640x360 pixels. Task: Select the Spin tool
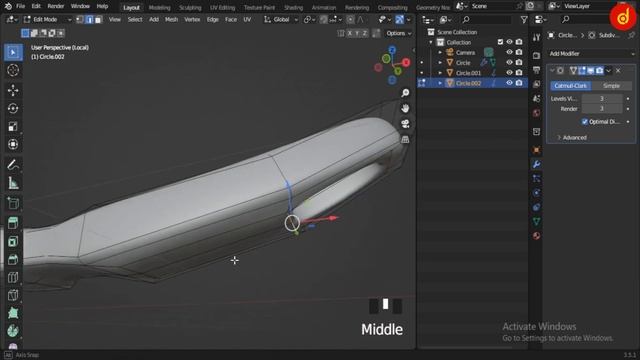click(13, 331)
